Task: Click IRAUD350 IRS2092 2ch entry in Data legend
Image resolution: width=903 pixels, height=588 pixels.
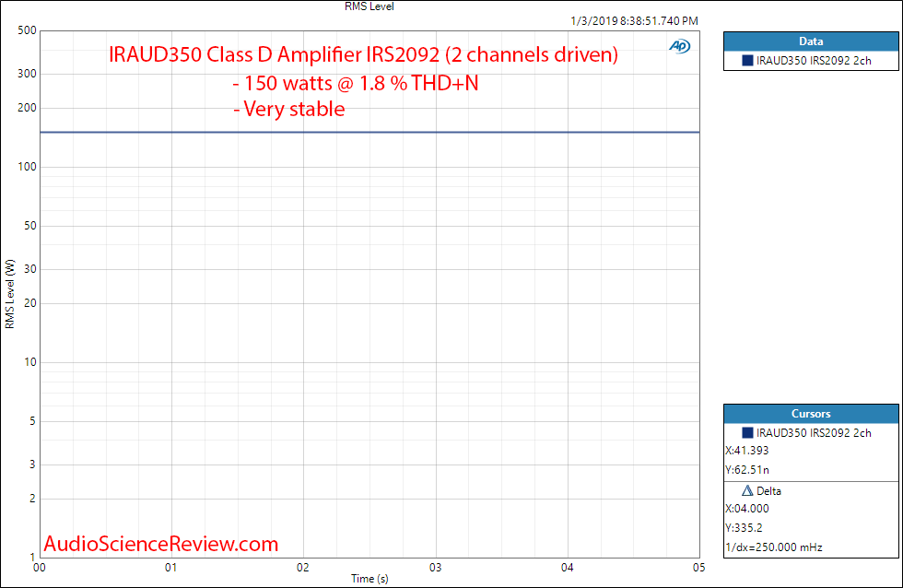Action: [813, 61]
